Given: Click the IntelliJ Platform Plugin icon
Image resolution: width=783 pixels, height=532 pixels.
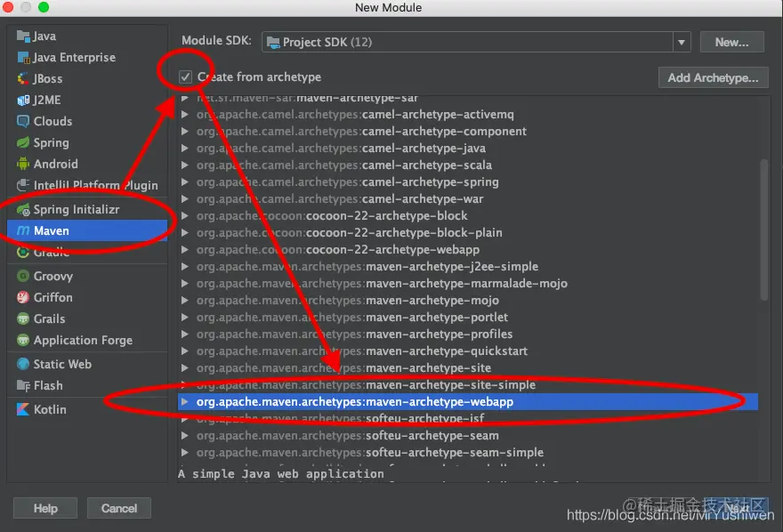Looking at the screenshot, I should point(23,185).
